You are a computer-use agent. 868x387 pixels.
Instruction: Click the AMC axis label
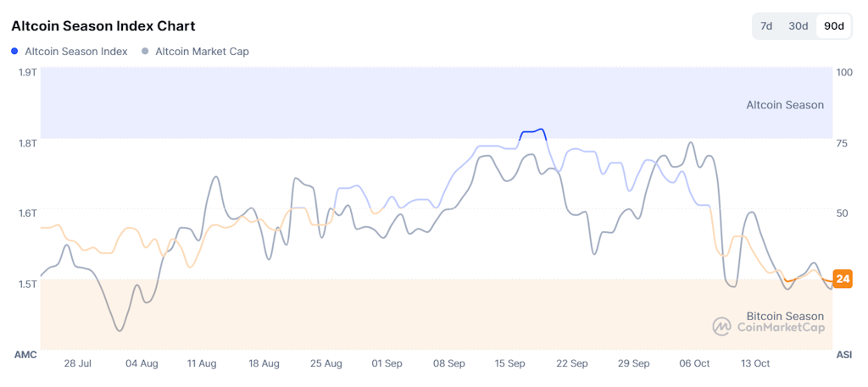pyautogui.click(x=25, y=354)
